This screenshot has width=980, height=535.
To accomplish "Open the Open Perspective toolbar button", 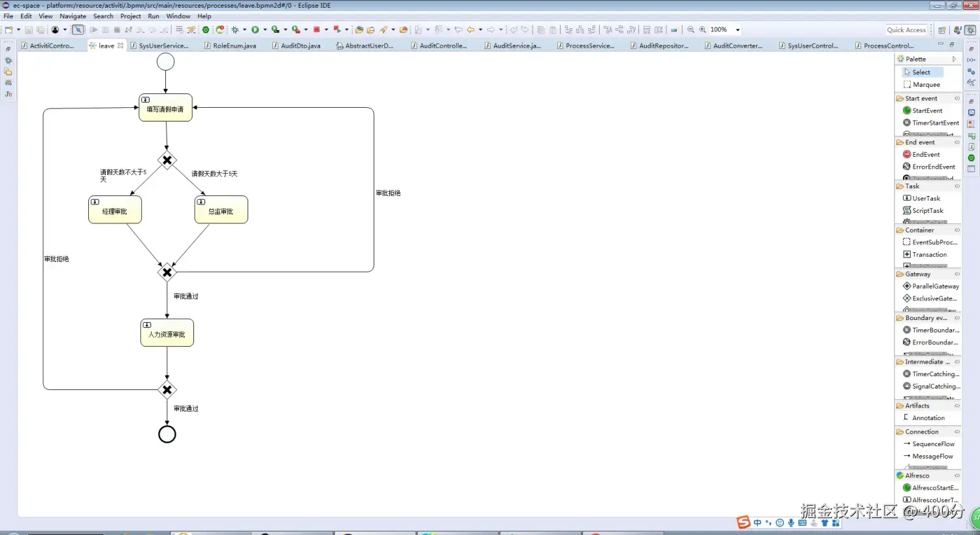I will (x=942, y=30).
